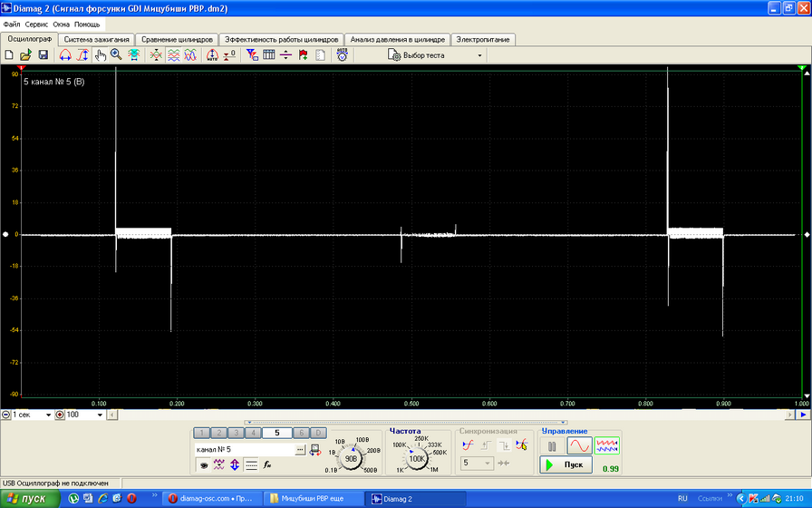This screenshot has height=508, width=812.
Task: Click the fx function icon
Action: coord(267,465)
